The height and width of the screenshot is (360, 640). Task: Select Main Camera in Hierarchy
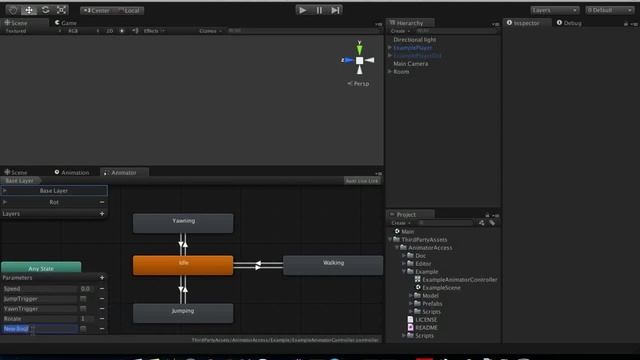pyautogui.click(x=411, y=64)
